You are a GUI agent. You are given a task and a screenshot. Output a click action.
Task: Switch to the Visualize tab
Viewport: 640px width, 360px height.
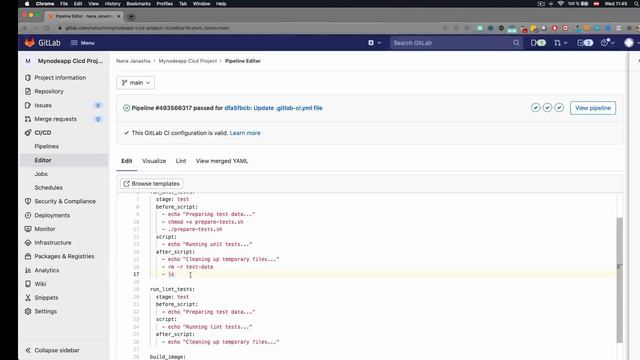tap(154, 161)
